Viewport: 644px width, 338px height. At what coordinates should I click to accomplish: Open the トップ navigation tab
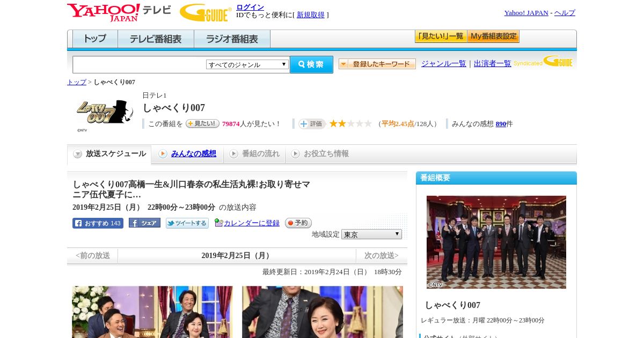point(95,39)
